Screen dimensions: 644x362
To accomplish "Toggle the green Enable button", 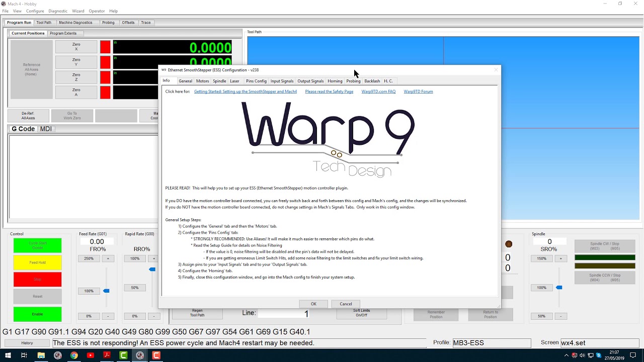I will pyautogui.click(x=37, y=314).
